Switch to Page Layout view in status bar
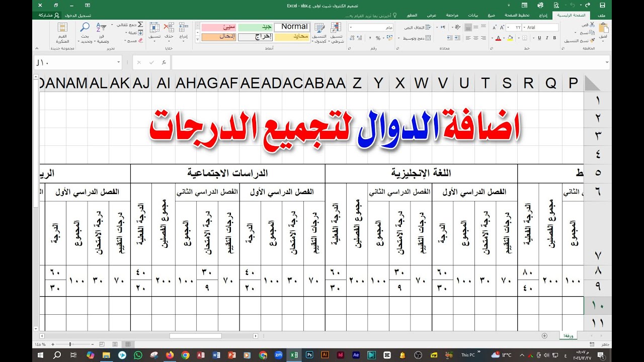This screenshot has width=644, height=362. coord(115,344)
